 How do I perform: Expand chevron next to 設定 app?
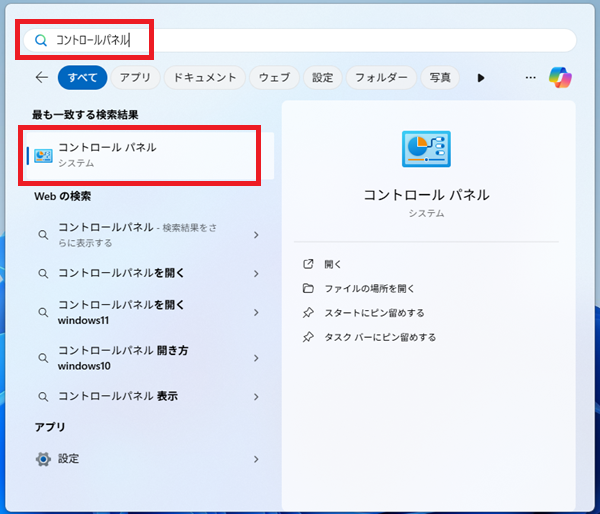point(256,459)
